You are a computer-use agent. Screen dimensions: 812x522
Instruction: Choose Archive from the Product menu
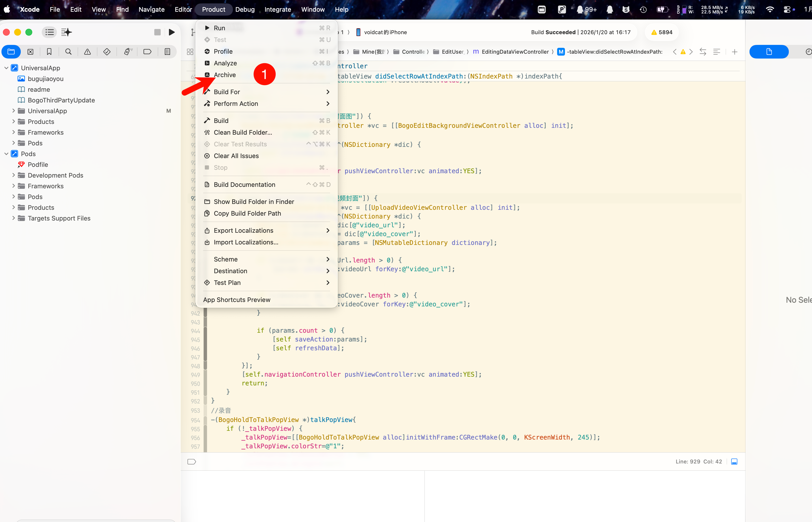click(x=225, y=75)
